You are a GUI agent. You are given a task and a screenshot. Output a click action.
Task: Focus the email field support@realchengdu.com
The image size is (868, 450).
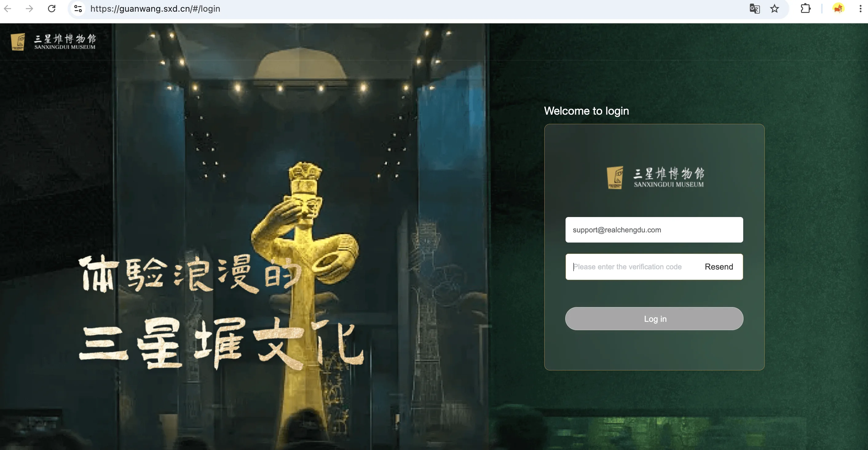tap(654, 230)
